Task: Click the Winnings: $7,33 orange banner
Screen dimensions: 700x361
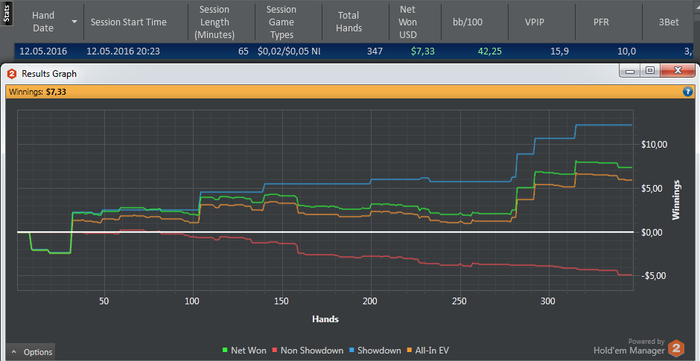Action: click(x=350, y=92)
